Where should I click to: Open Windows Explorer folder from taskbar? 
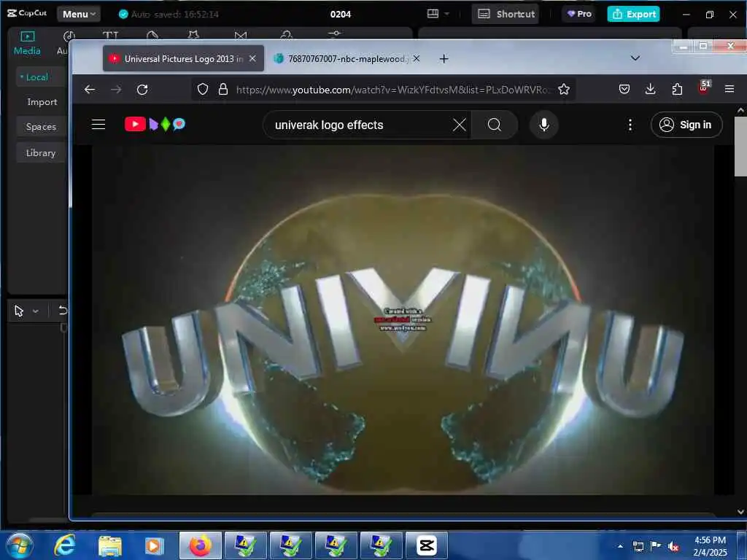[110, 545]
